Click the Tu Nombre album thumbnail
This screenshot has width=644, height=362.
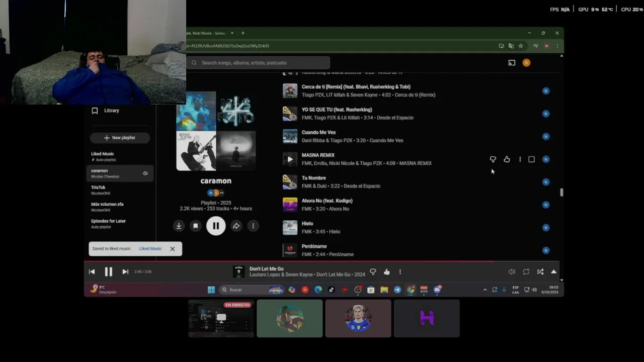coord(290,182)
